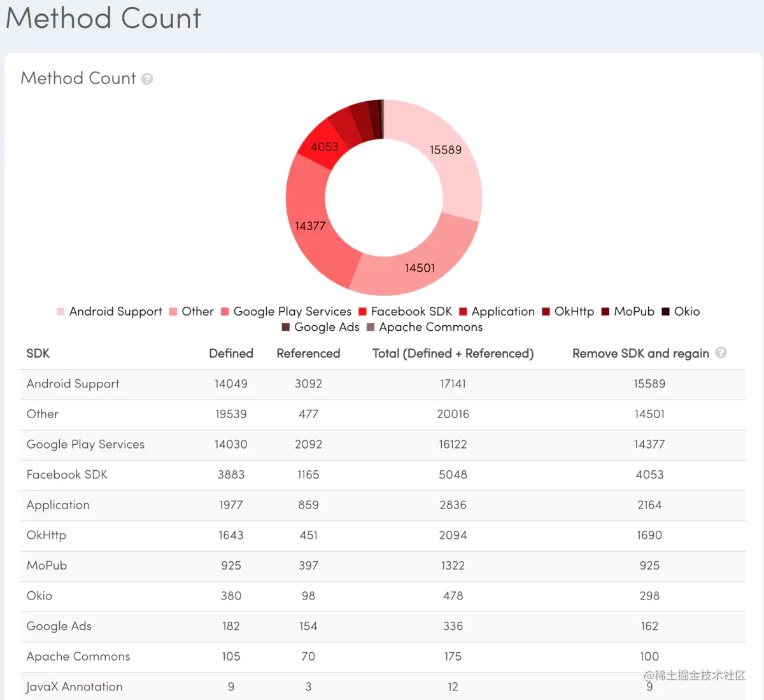This screenshot has width=764, height=700.
Task: Click the Okio legend item
Action: point(681,312)
